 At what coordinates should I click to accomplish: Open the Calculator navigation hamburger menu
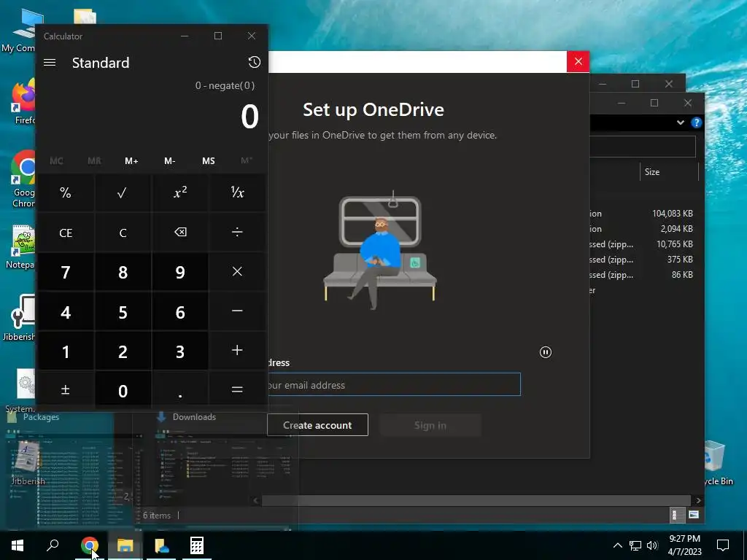50,63
